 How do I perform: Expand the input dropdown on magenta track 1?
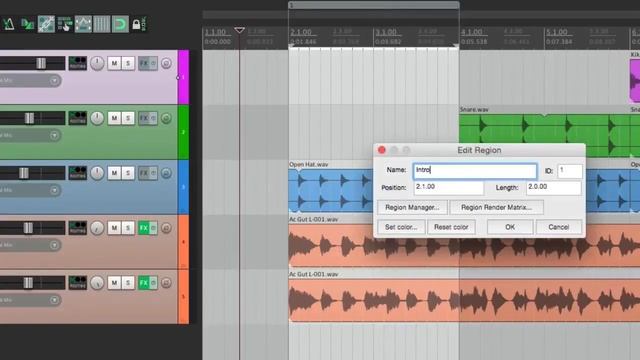[54, 80]
